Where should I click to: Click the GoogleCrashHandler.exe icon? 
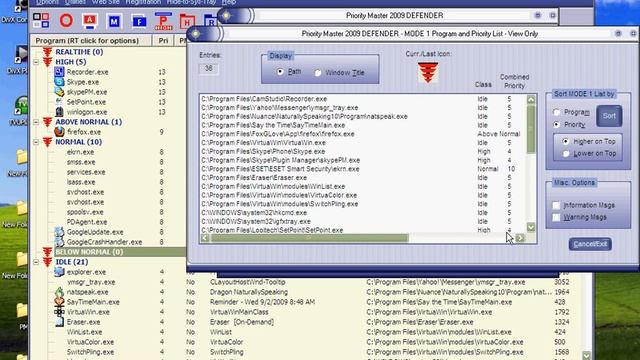(59, 242)
